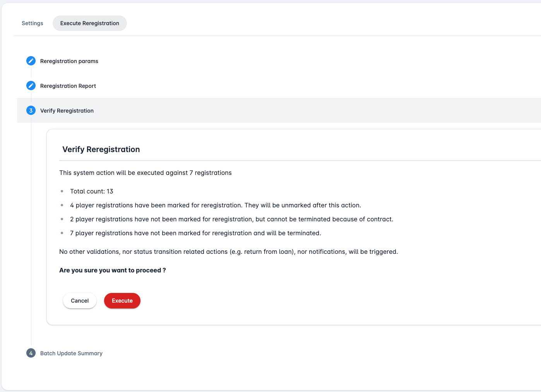Click the '4 player registrations' marked line
541x392 pixels.
[x=216, y=205]
